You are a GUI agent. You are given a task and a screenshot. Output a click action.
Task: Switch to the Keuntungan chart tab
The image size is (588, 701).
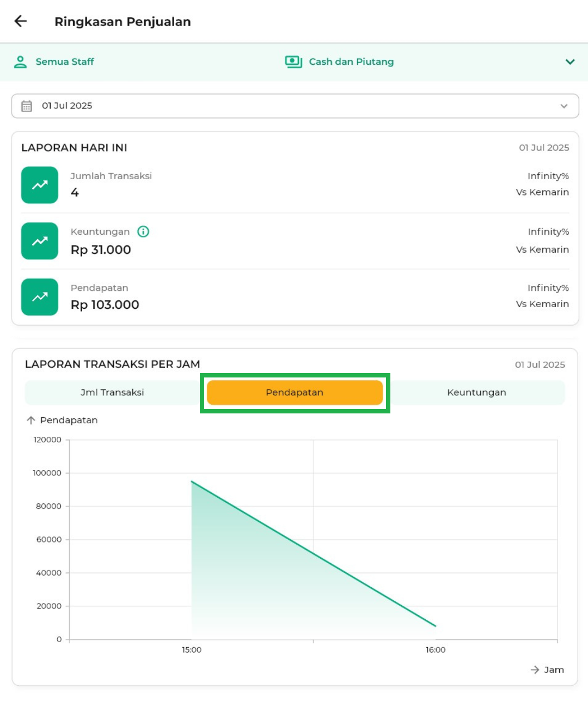coord(476,393)
